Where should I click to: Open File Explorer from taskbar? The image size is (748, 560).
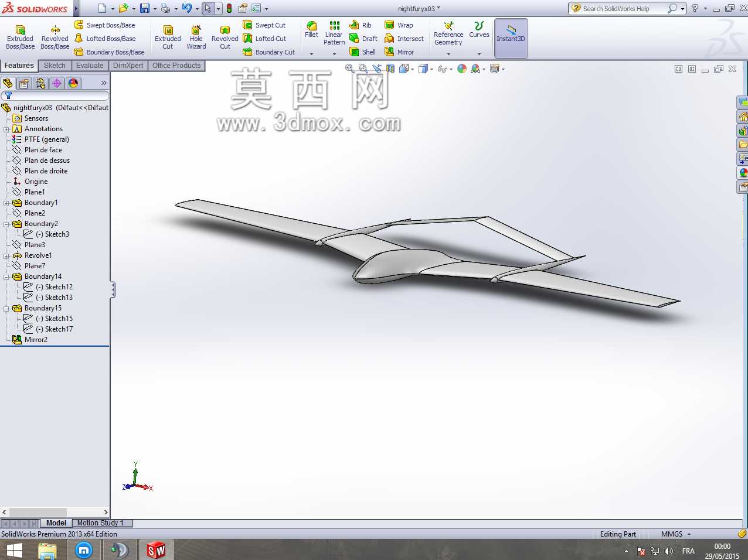tap(47, 550)
